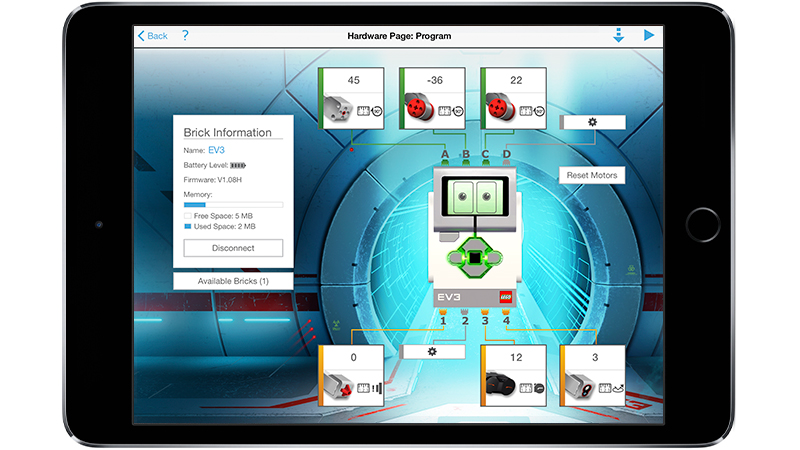The height and width of the screenshot is (450, 800).
Task: Download program to brick with the arrow icon
Action: pos(618,35)
